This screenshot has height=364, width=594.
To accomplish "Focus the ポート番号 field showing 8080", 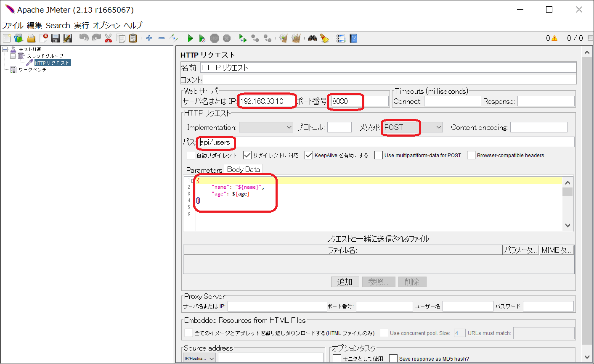I will coord(360,101).
